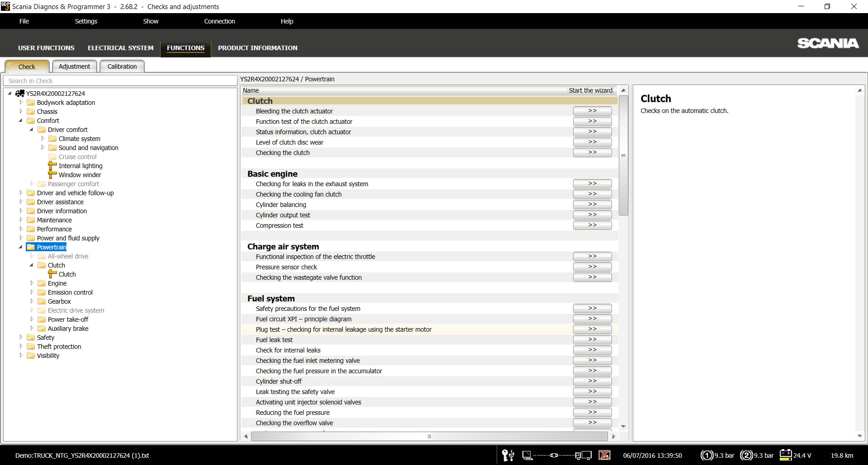Expand the Gearbox tree folder
Screen dimensions: 868x465
point(32,301)
